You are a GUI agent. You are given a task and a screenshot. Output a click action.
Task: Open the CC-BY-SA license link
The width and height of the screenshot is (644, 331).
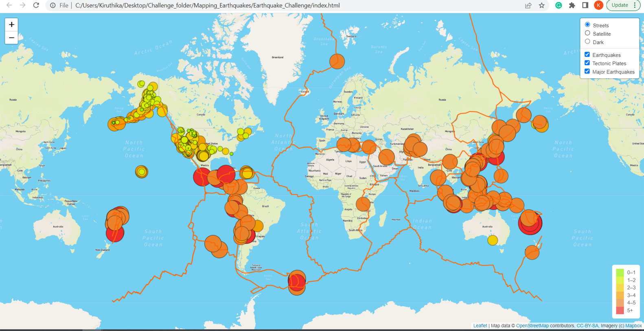point(587,326)
